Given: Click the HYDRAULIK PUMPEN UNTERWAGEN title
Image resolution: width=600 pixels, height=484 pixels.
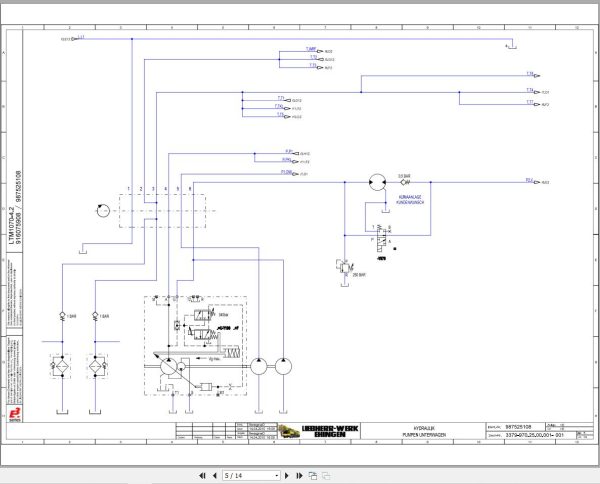Looking at the screenshot, I should click(424, 432).
